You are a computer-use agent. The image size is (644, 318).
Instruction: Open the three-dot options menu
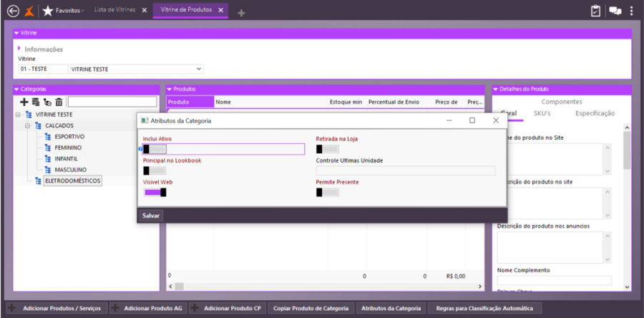click(x=631, y=11)
